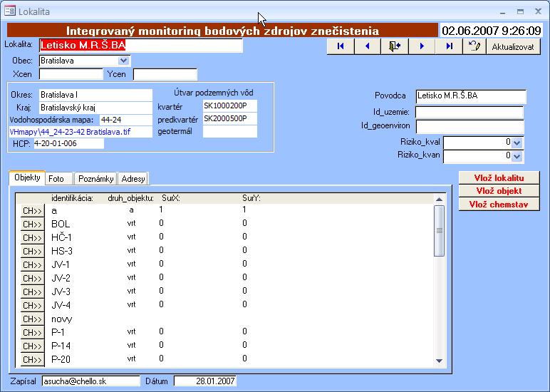
Task: Click the Xcen input field
Action: [x=71, y=74]
